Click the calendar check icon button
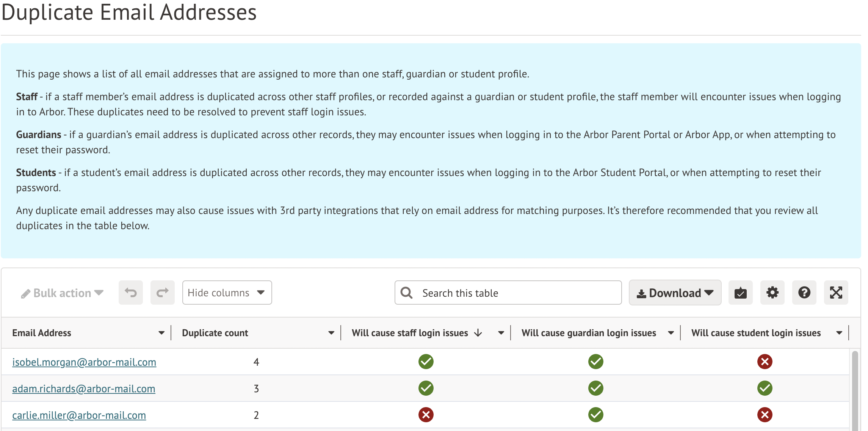This screenshot has height=431, width=868. click(x=740, y=293)
